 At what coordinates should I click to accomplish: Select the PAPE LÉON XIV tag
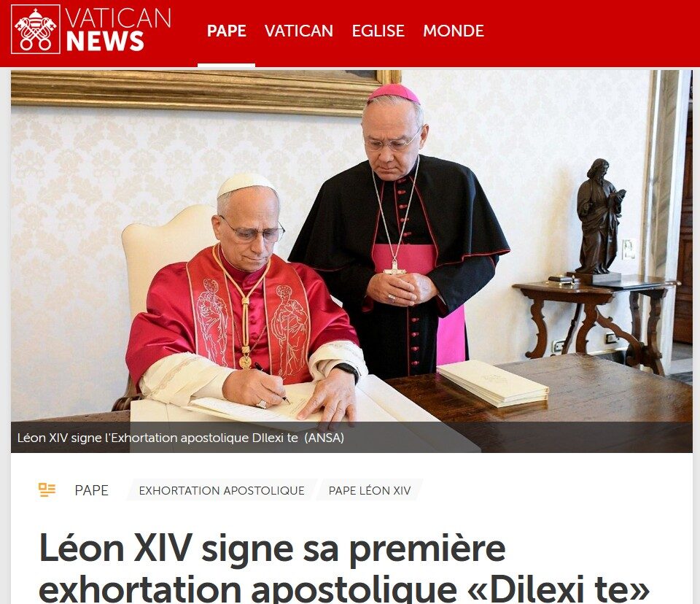[370, 490]
